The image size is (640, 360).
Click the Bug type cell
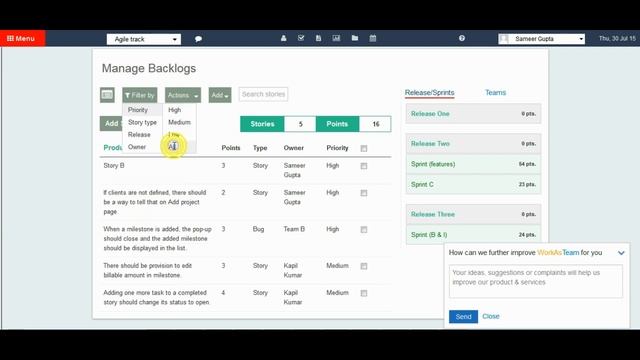258,229
